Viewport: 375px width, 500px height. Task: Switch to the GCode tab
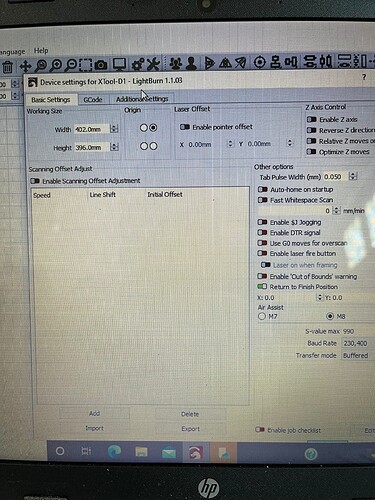(x=93, y=100)
